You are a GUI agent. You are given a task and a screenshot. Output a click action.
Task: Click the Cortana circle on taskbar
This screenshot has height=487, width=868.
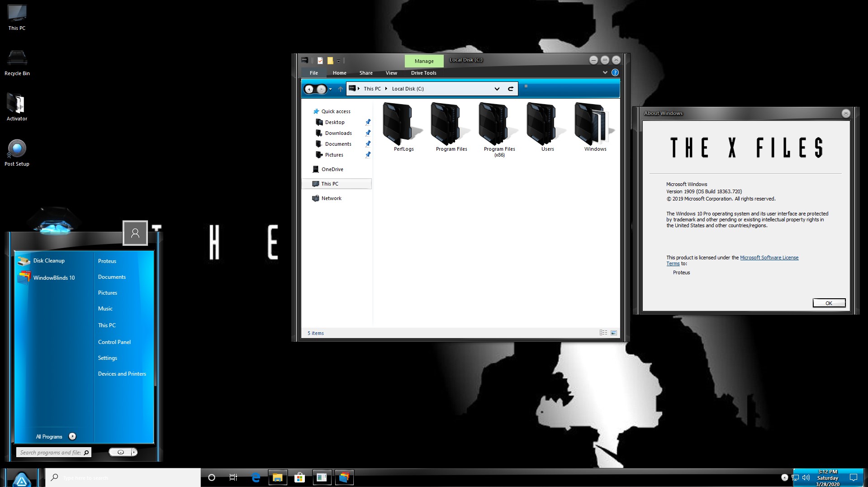211,477
